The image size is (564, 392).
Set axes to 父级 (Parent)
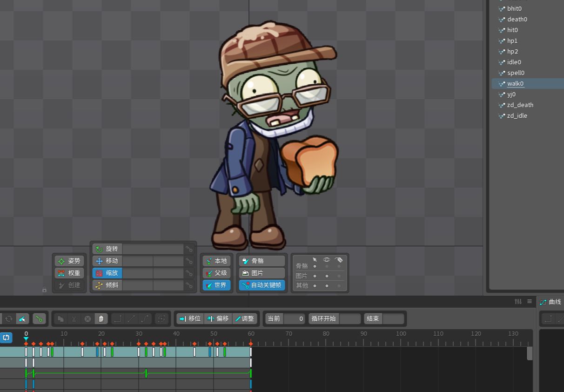[x=216, y=273]
